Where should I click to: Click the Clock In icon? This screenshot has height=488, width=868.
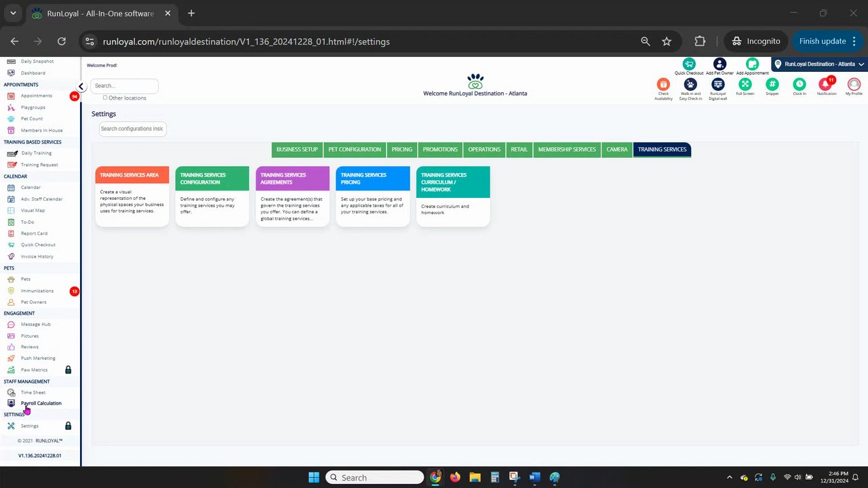[x=800, y=84]
